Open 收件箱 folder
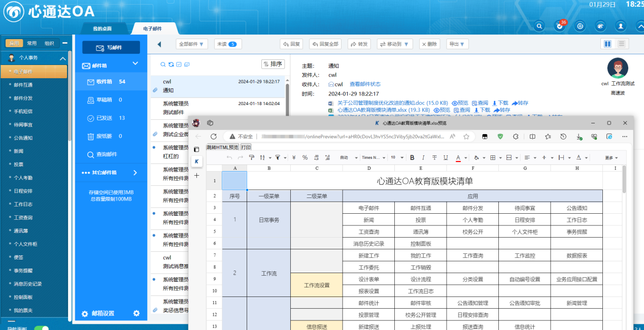The image size is (644, 330). point(111,82)
